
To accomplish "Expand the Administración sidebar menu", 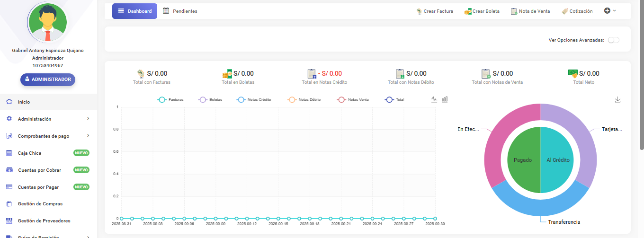I will [x=47, y=119].
